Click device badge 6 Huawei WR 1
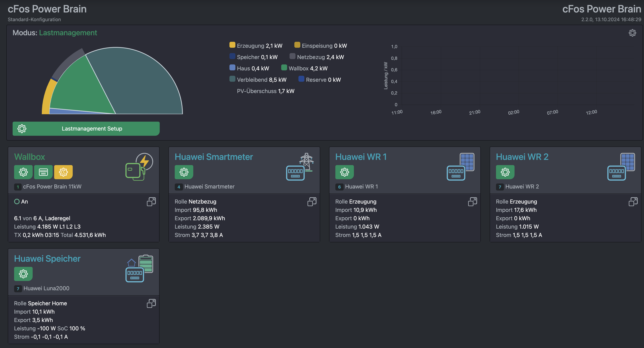Image resolution: width=644 pixels, height=348 pixels. pos(339,187)
